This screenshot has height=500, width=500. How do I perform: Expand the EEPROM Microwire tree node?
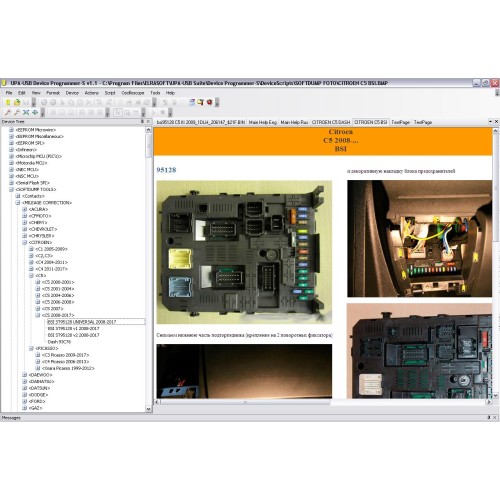coord(11,130)
